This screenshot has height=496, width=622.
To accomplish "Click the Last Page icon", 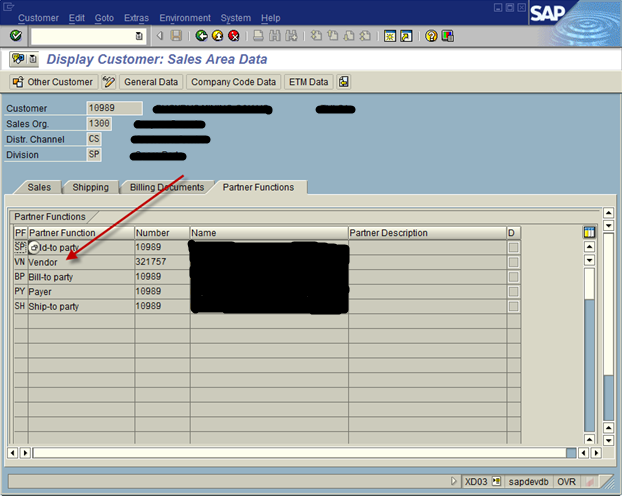I will point(365,36).
